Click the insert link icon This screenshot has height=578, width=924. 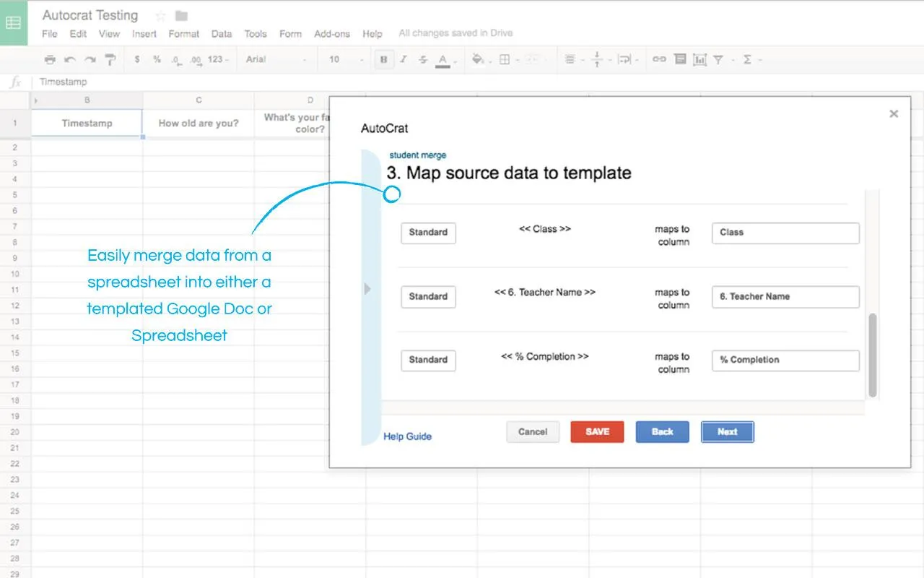659,59
